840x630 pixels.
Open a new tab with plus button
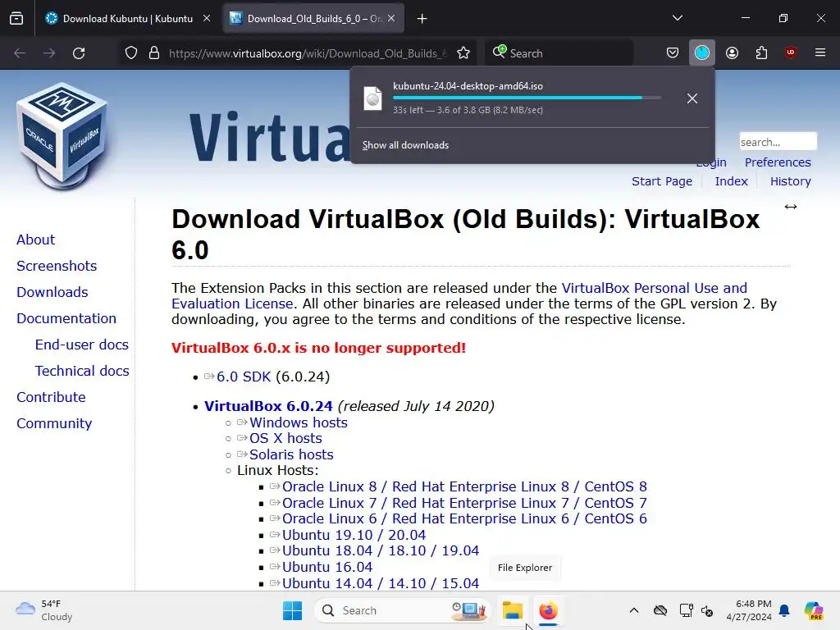tap(422, 19)
